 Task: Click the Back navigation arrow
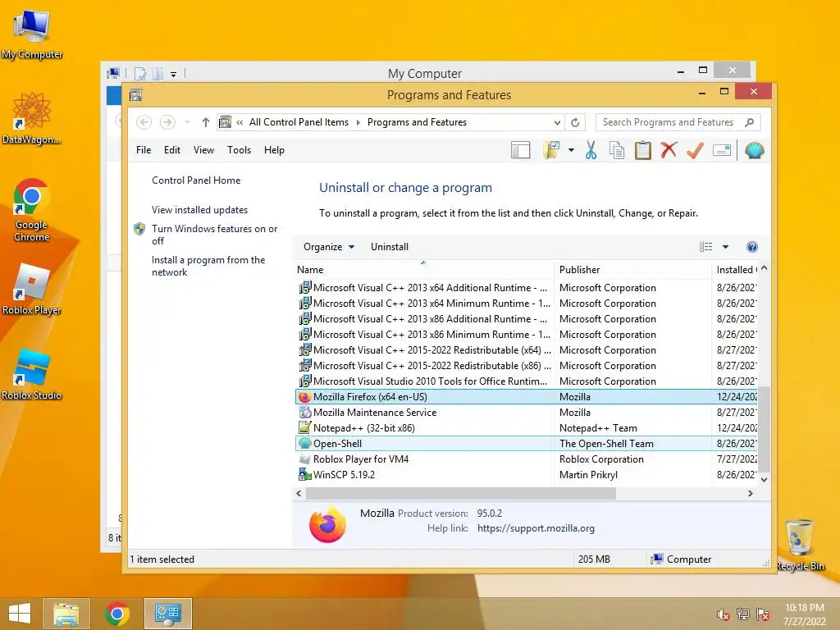tap(144, 122)
